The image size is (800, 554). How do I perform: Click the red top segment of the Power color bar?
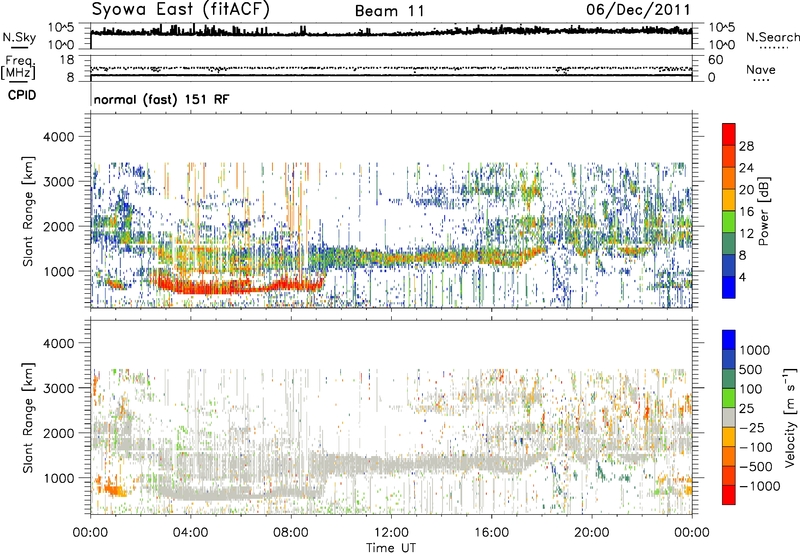(x=729, y=134)
